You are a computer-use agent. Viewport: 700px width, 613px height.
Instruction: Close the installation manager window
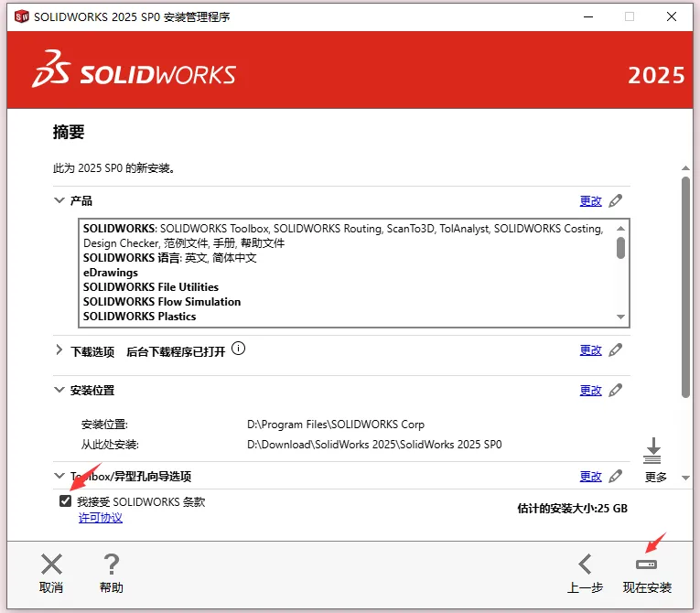pos(672,17)
